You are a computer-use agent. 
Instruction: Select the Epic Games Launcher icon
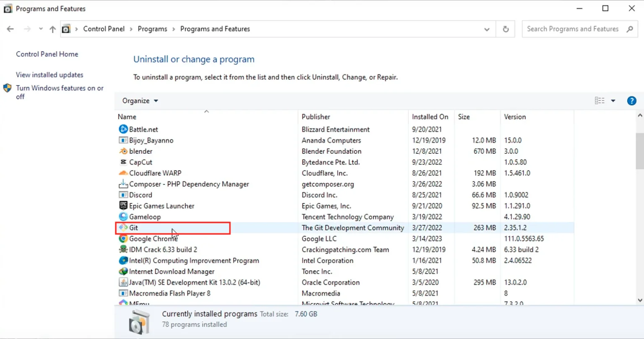(123, 206)
